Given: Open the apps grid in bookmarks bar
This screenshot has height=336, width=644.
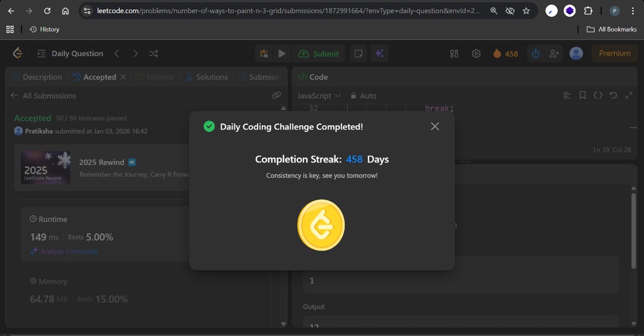Looking at the screenshot, I should [x=10, y=29].
